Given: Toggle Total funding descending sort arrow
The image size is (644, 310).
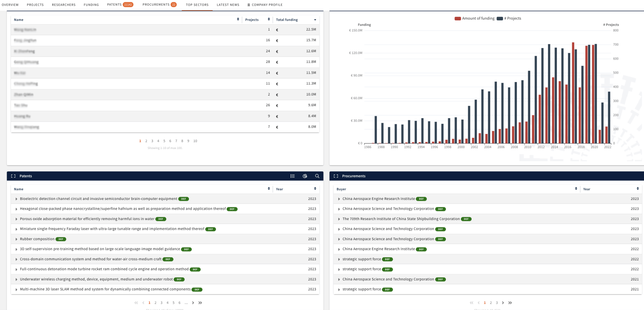Looking at the screenshot, I should pos(315,20).
